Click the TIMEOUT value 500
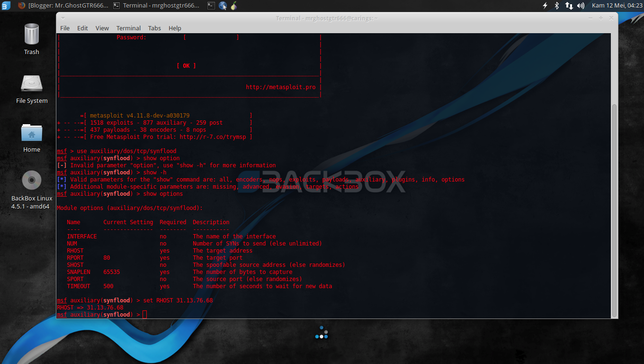 pos(108,286)
